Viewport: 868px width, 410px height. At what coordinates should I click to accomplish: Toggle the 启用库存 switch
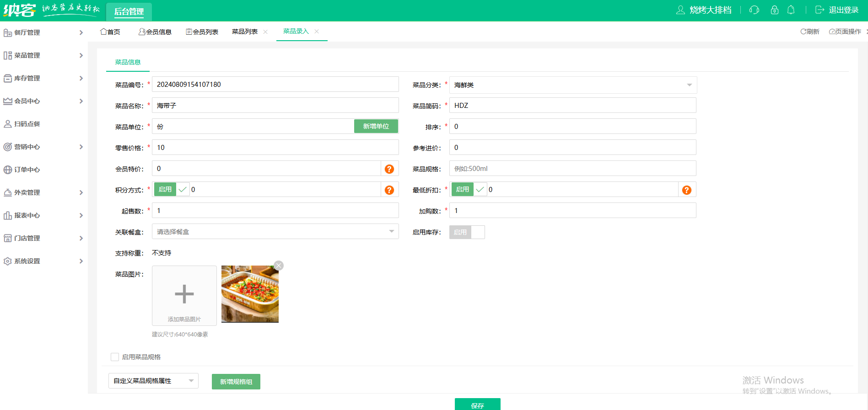point(467,232)
